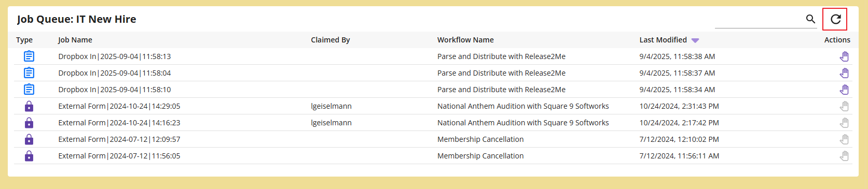
Task: Open job External Form|2024-07-12|12:09:57
Action: coord(119,139)
